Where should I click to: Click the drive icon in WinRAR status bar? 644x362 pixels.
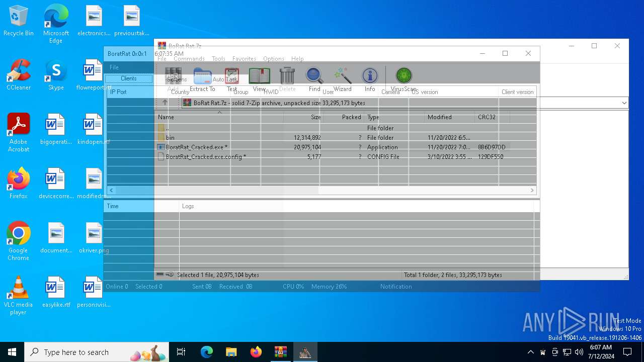(160, 275)
